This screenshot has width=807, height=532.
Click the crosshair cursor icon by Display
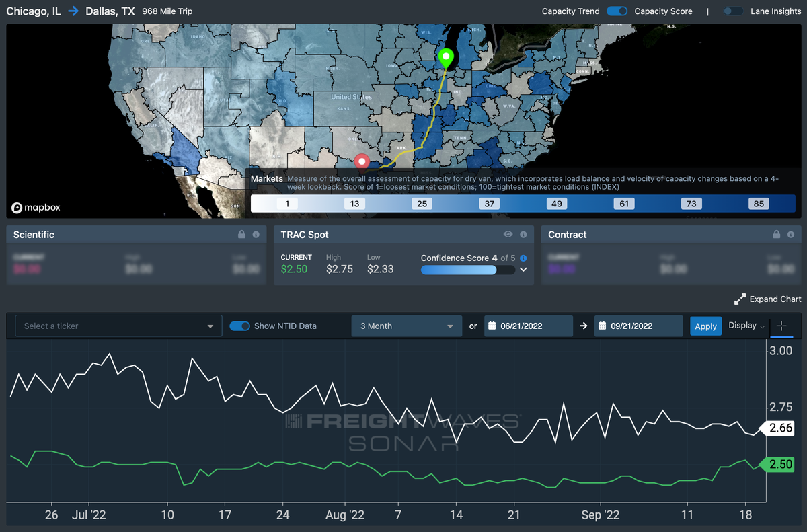[781, 326]
